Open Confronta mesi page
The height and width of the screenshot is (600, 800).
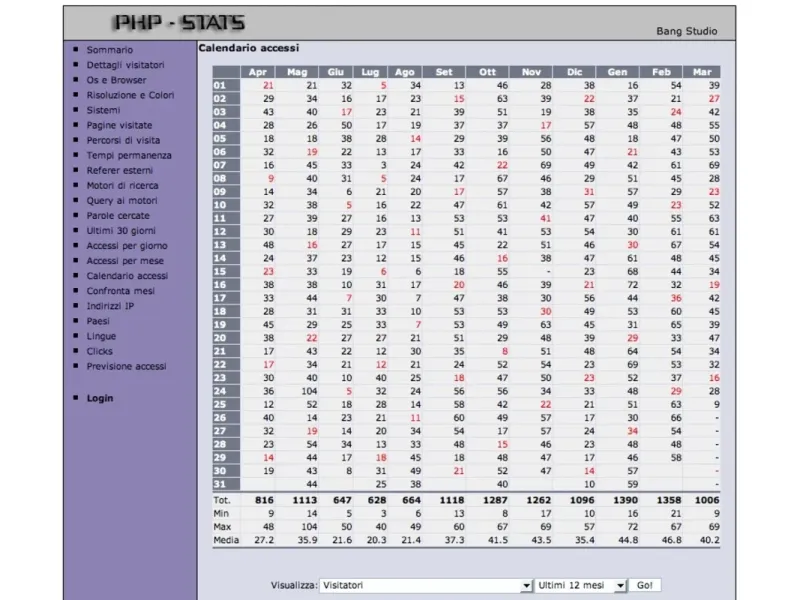tap(120, 291)
